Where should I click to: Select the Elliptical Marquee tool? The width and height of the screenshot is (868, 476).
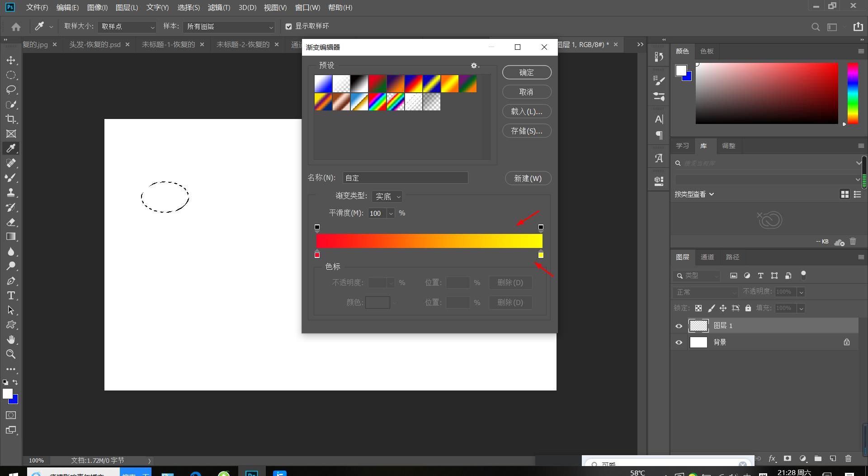11,75
